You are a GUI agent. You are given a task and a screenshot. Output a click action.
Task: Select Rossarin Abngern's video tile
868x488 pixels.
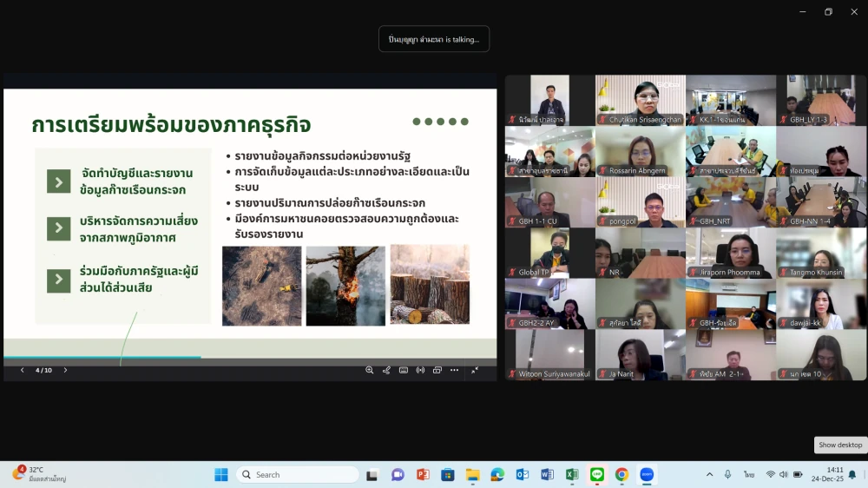click(641, 151)
